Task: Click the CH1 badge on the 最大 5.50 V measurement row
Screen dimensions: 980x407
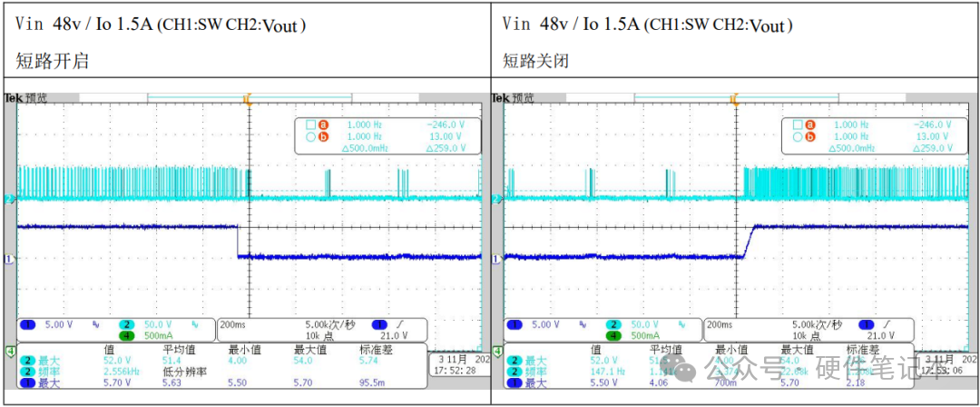Action: click(x=514, y=382)
